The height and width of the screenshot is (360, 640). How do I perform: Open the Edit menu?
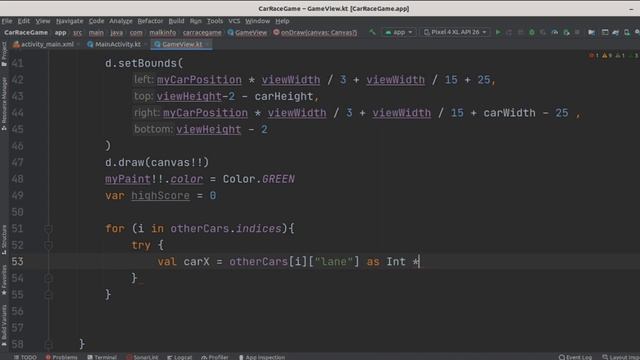pos(24,21)
